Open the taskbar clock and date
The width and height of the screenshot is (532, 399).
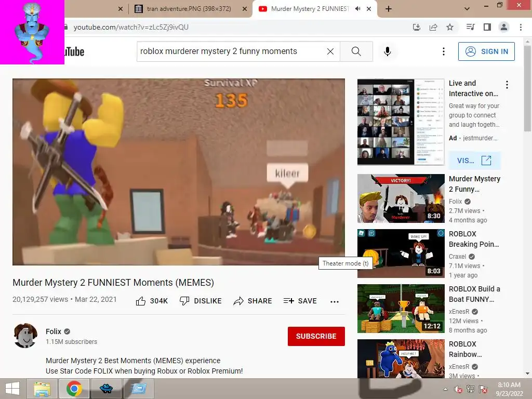(509, 389)
